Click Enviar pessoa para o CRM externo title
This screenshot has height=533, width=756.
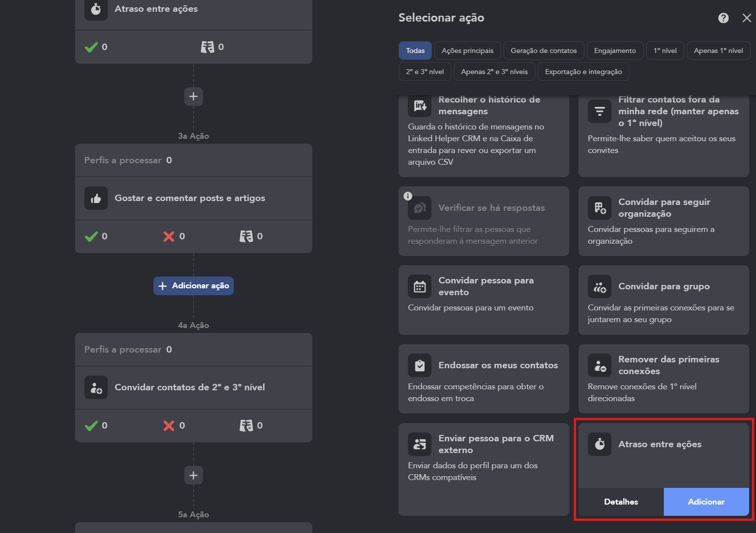tap(496, 444)
